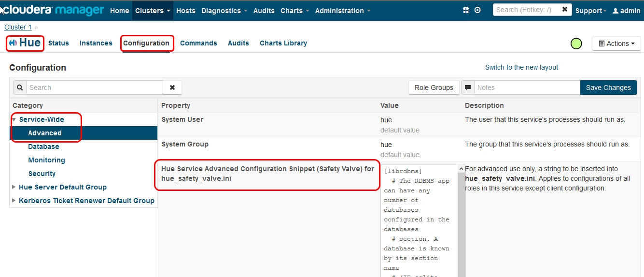This screenshot has height=277, width=644.
Task: Expand Kerberos Ticket Renewer Default Group
Action: (14, 201)
